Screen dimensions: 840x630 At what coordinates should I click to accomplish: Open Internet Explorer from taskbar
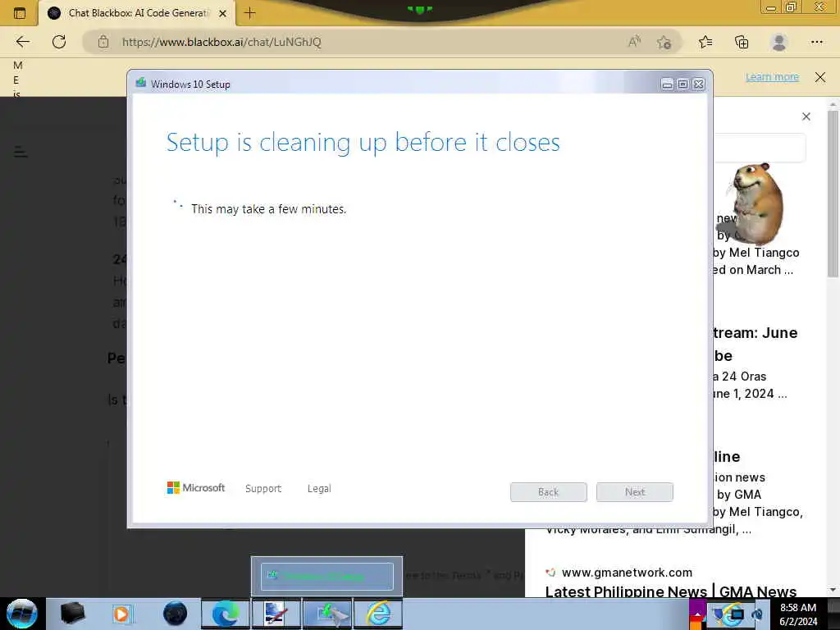(x=378, y=614)
